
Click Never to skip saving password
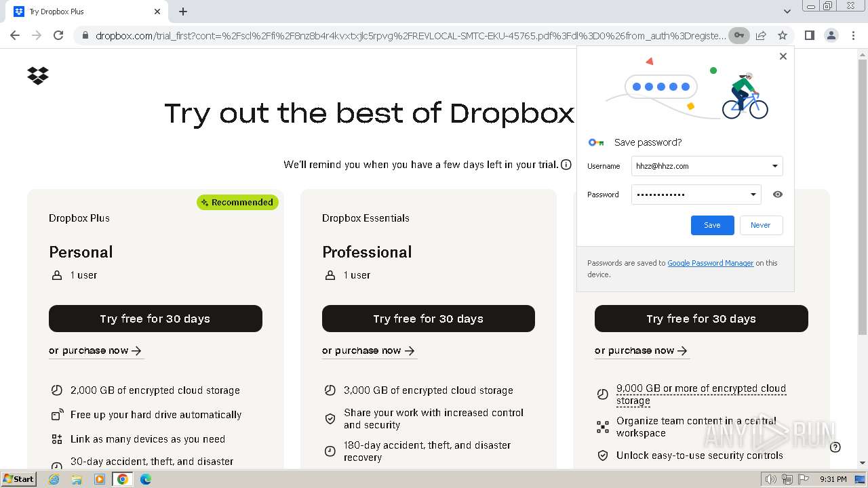coord(761,225)
